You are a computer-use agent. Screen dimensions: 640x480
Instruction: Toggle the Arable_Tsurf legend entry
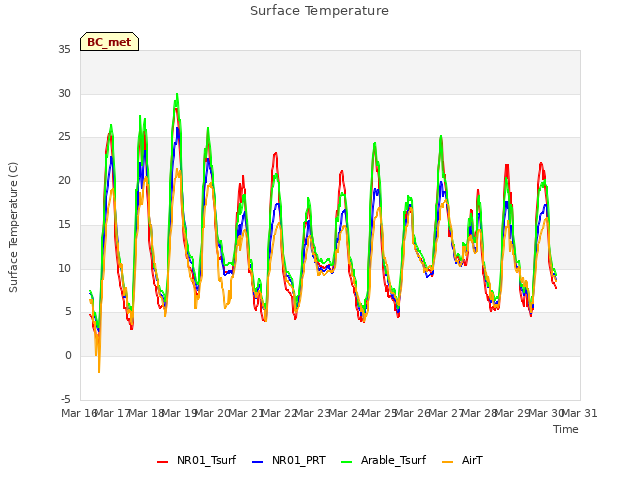(x=384, y=460)
